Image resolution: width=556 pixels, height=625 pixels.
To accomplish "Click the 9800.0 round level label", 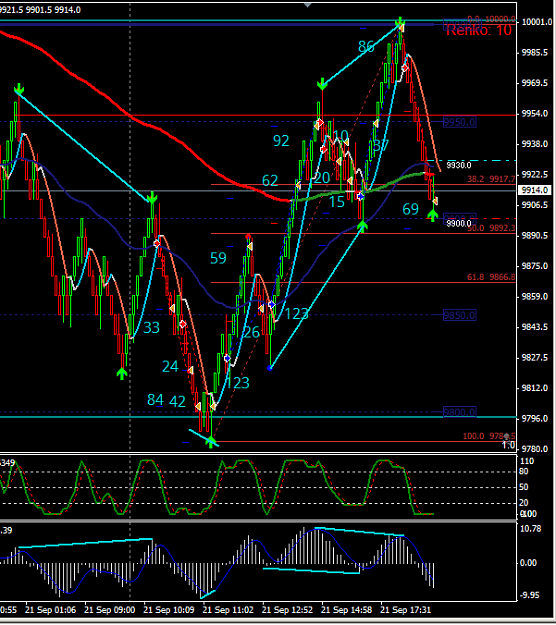I will [460, 412].
